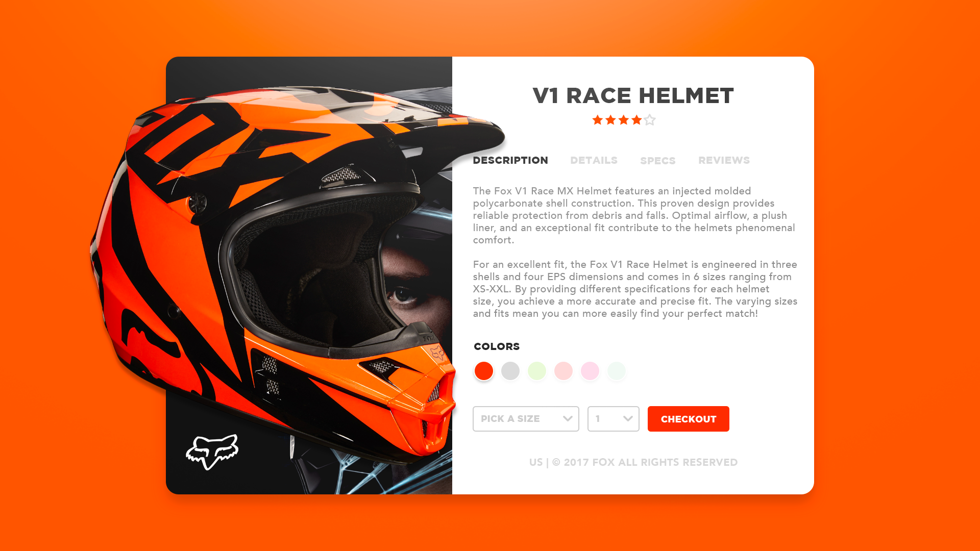Choose the pale mint color swatch
This screenshot has width=980, height=551.
click(x=617, y=371)
